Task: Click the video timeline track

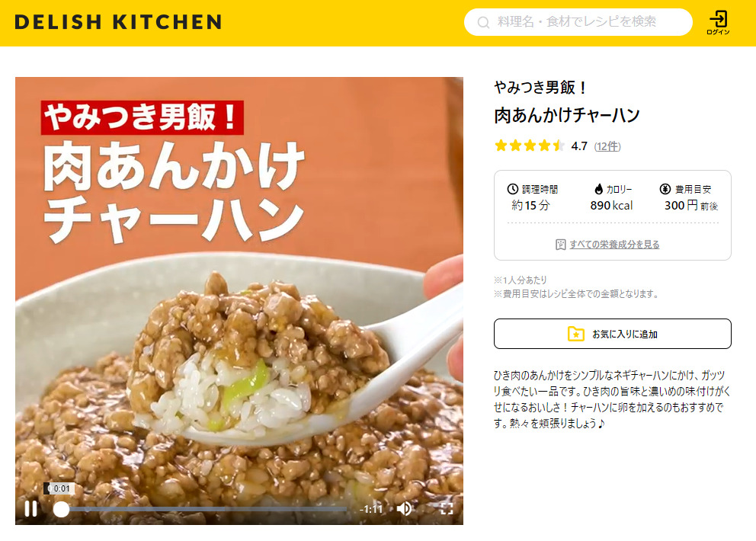Action: pyautogui.click(x=203, y=509)
